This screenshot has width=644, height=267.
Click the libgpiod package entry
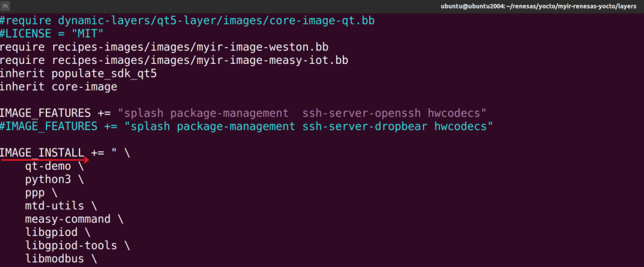(x=51, y=232)
